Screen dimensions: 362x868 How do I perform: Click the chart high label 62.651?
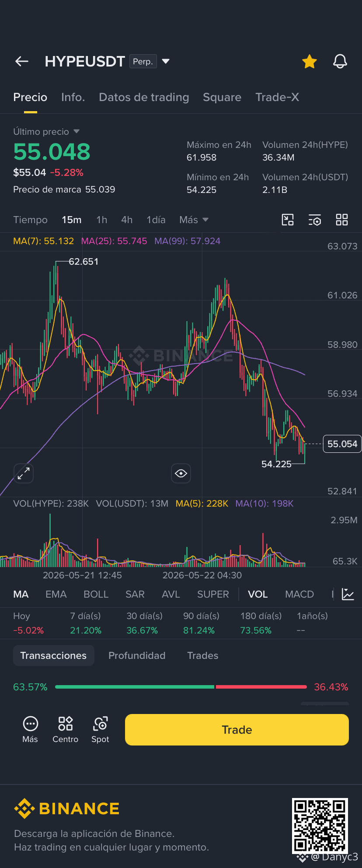pyautogui.click(x=84, y=262)
